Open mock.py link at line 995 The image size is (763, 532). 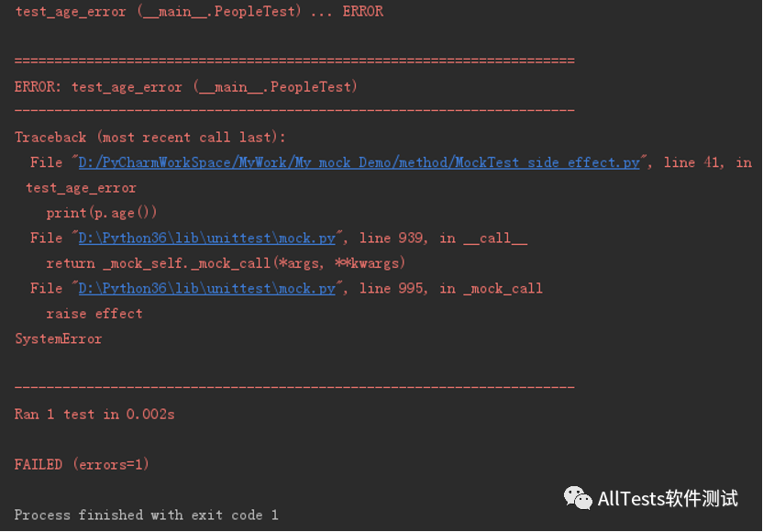[x=207, y=289]
